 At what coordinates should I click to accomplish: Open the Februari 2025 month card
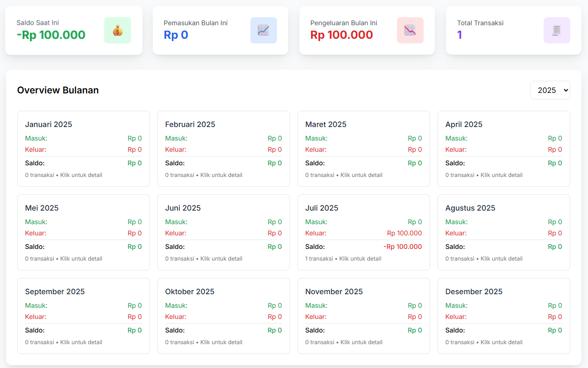[x=224, y=149]
